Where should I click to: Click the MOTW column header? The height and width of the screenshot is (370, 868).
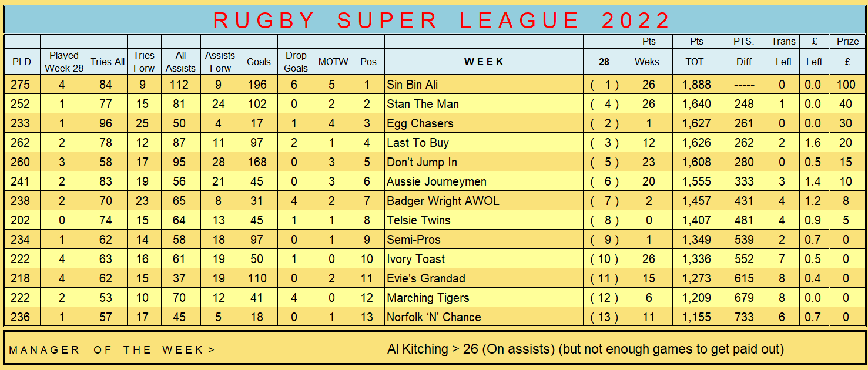click(333, 61)
